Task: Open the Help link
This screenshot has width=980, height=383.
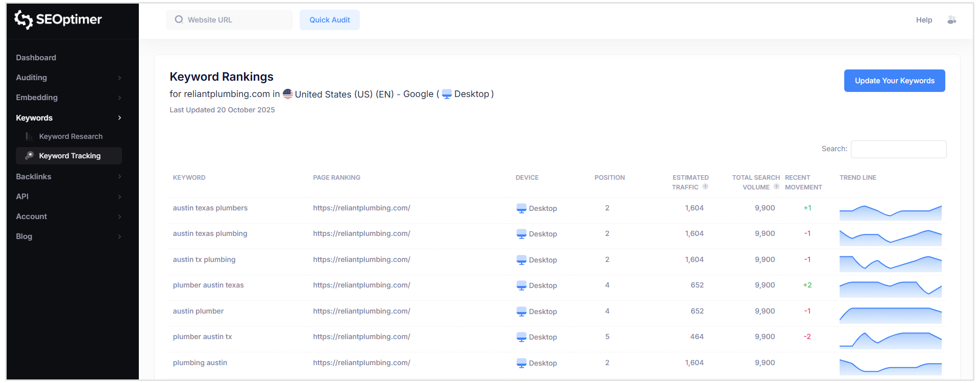Action: click(x=924, y=20)
